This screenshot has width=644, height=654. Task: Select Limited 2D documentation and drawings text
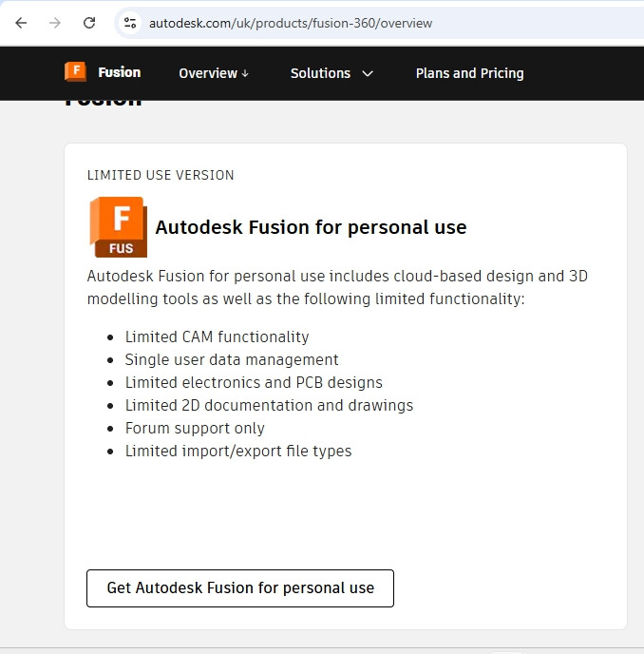coord(269,405)
